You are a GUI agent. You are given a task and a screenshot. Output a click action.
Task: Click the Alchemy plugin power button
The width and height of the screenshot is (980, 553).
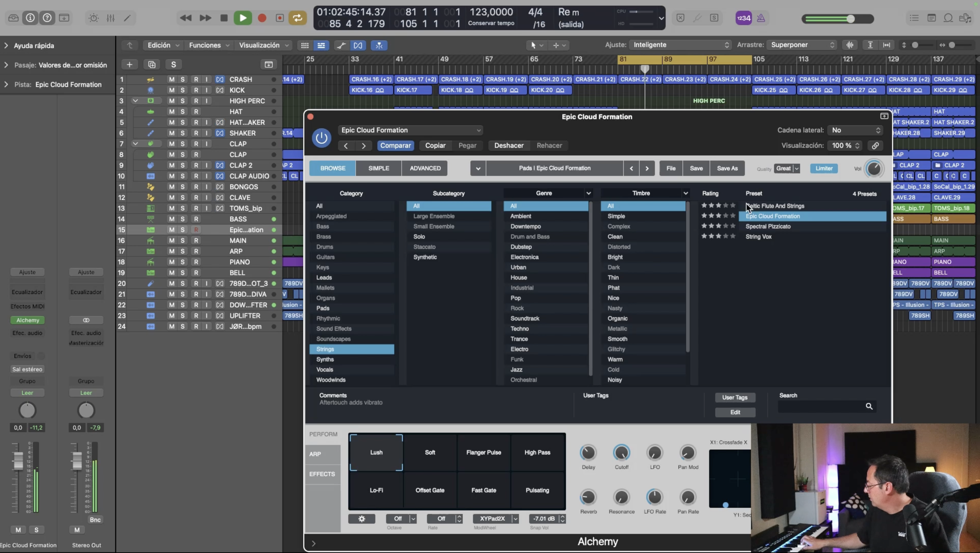(321, 138)
